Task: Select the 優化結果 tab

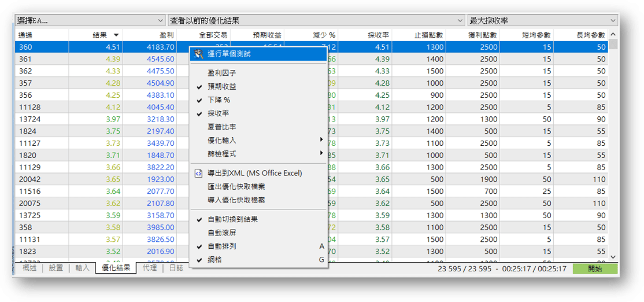Action: coord(116,268)
